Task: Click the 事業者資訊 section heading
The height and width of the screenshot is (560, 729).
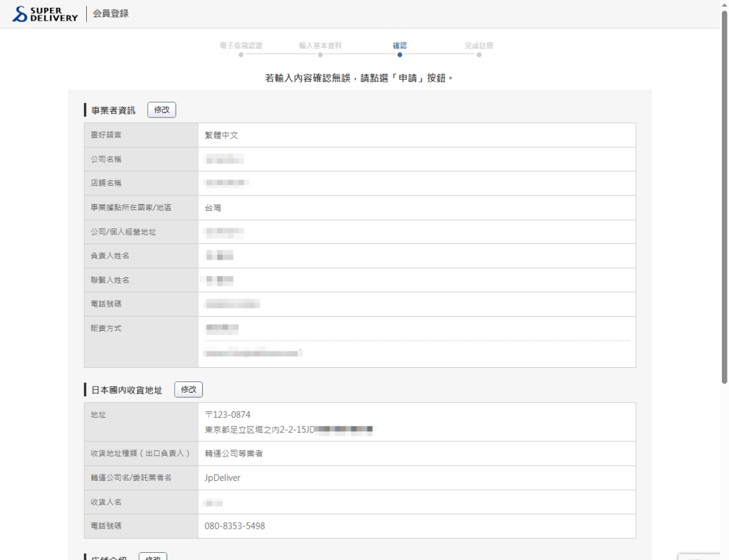Action: pos(113,110)
